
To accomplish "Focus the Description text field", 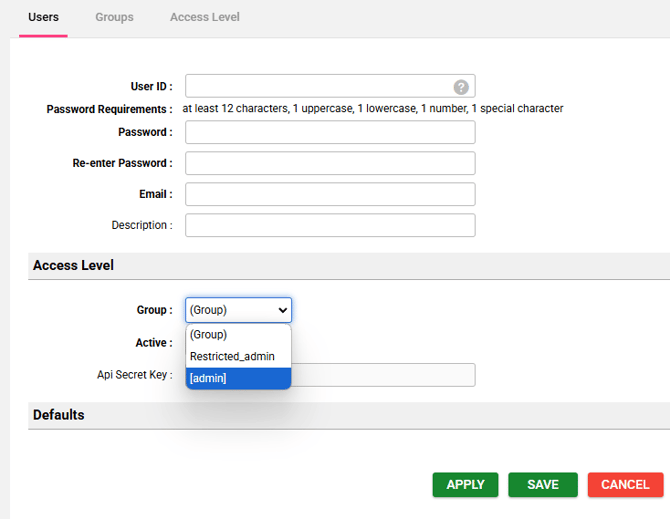I will [x=330, y=225].
